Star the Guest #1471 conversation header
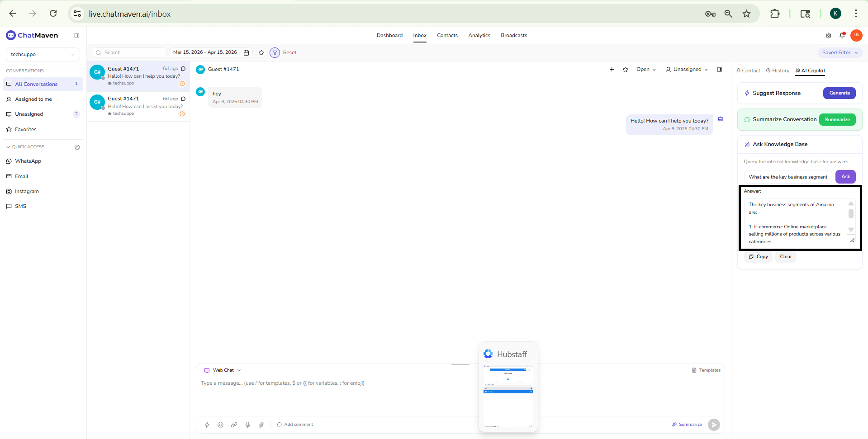 tap(625, 70)
